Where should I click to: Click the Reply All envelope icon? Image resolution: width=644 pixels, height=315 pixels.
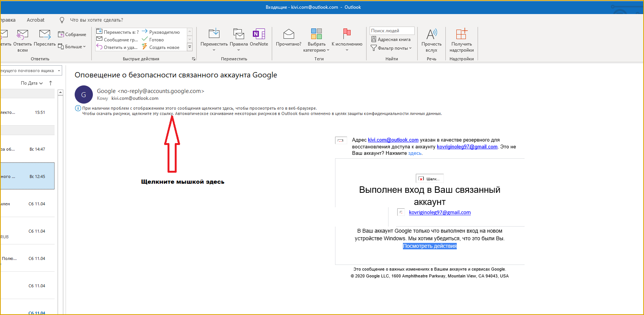[22, 35]
